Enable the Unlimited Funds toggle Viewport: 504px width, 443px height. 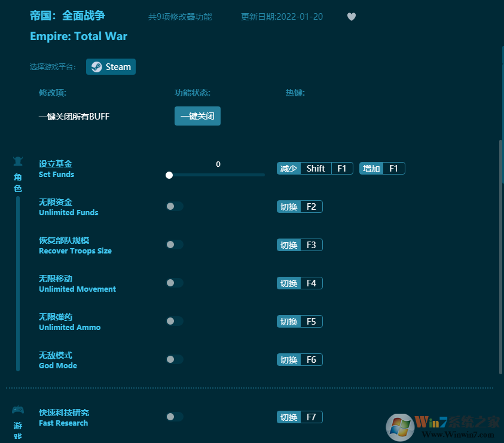174,206
